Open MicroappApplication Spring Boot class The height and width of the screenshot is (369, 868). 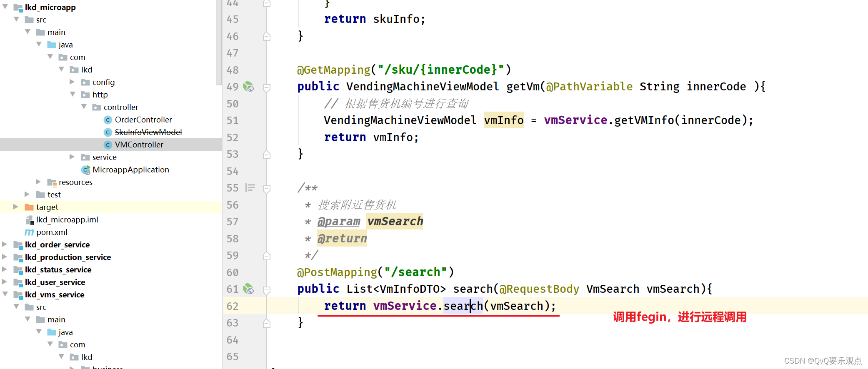(130, 170)
